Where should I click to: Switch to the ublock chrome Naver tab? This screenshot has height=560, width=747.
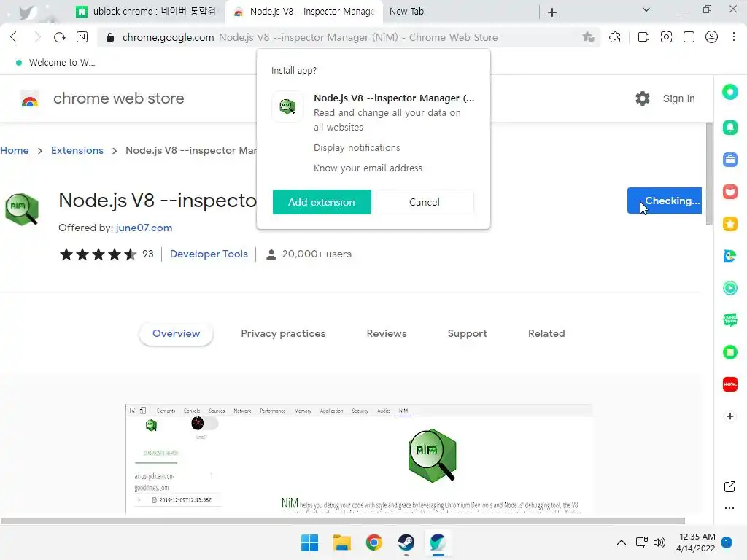147,12
